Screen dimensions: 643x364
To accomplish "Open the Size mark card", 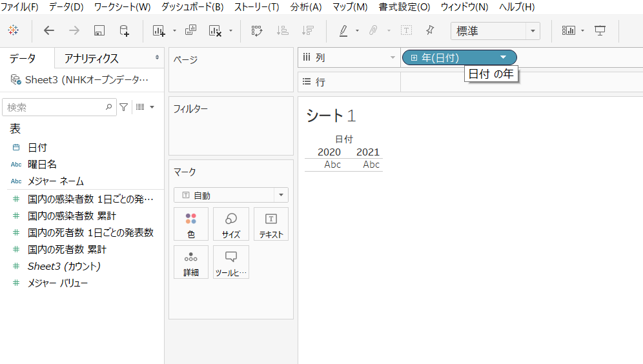I will (x=231, y=224).
